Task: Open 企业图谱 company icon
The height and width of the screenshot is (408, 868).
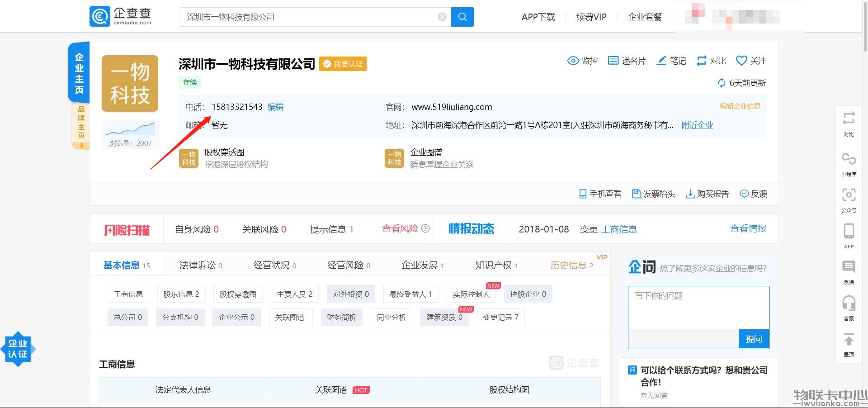Action: pos(394,158)
